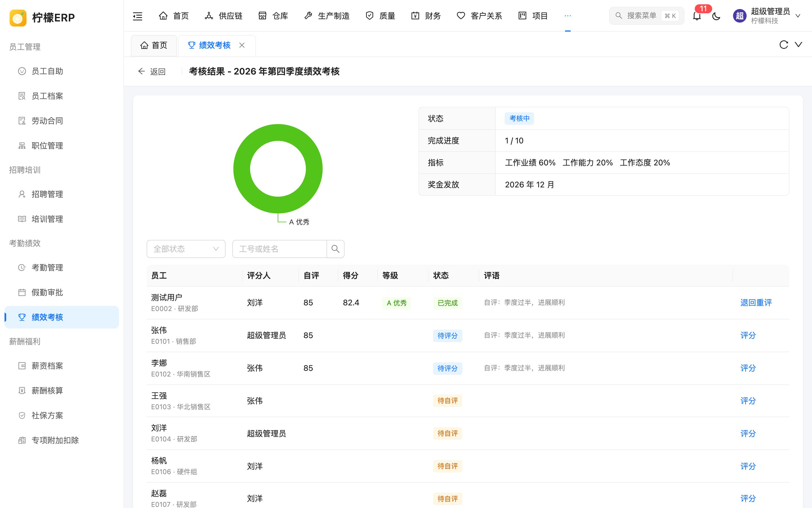The width and height of the screenshot is (812, 508).
Task: Open 薪酬核算 in sidebar
Action: (62, 391)
